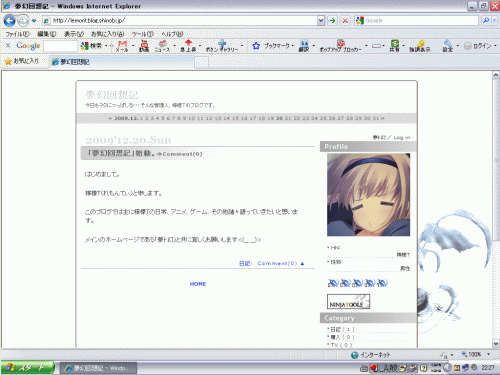Go back with the browser Back arrow
Viewport: 500px width, 375px height.
click(9, 21)
